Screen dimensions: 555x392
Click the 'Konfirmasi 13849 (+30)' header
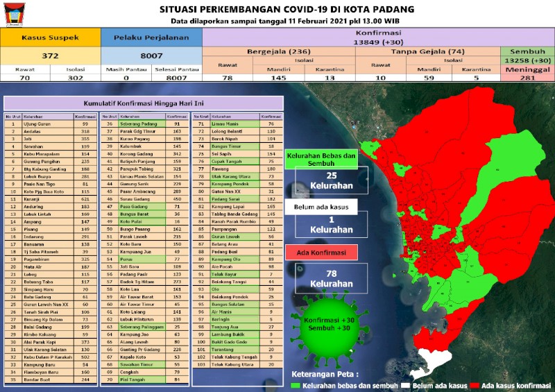pos(378,37)
